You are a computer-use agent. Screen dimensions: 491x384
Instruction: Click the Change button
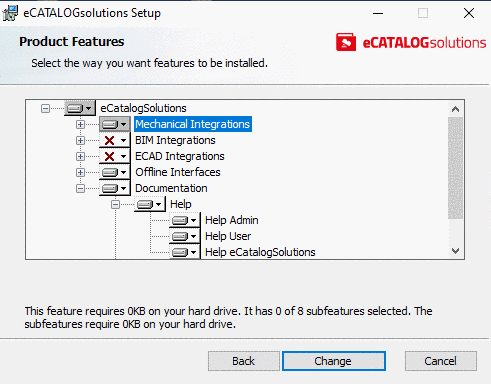coord(334,361)
